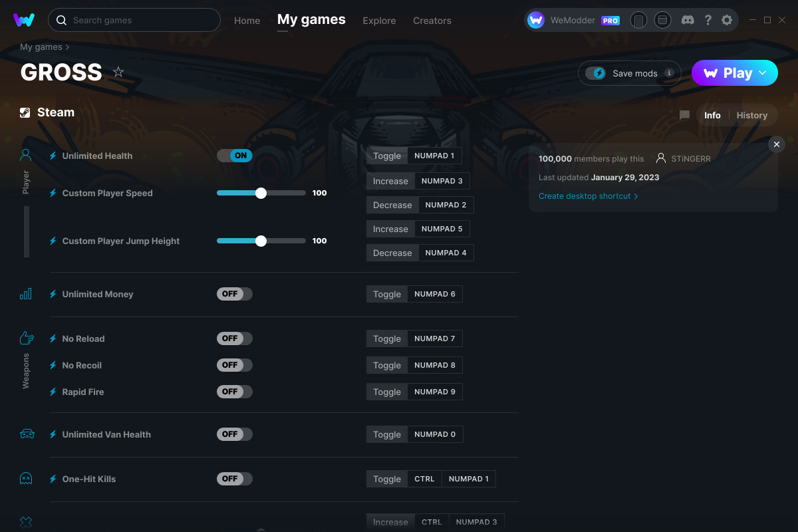Expand the Play button dropdown arrow
This screenshot has width=798, height=532.
(x=763, y=73)
